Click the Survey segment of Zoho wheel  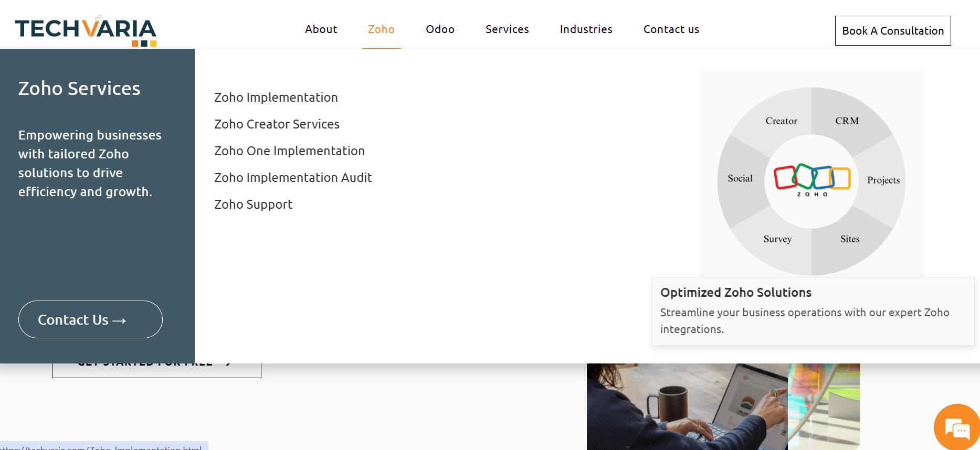point(777,239)
